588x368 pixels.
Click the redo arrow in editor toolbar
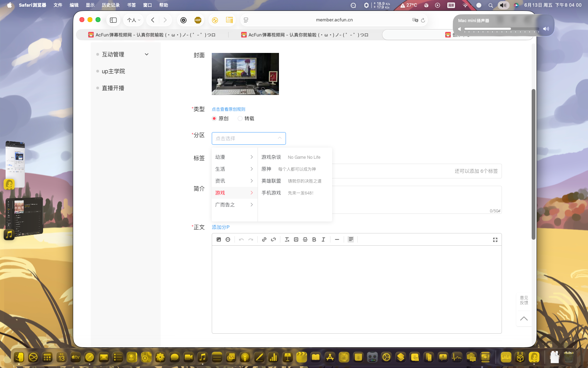click(251, 239)
